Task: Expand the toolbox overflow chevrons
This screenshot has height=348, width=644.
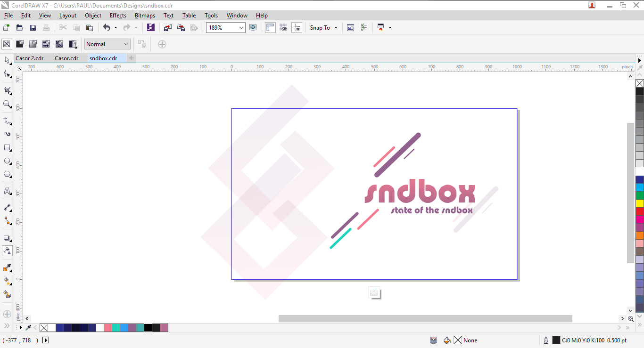Action: (x=7, y=326)
